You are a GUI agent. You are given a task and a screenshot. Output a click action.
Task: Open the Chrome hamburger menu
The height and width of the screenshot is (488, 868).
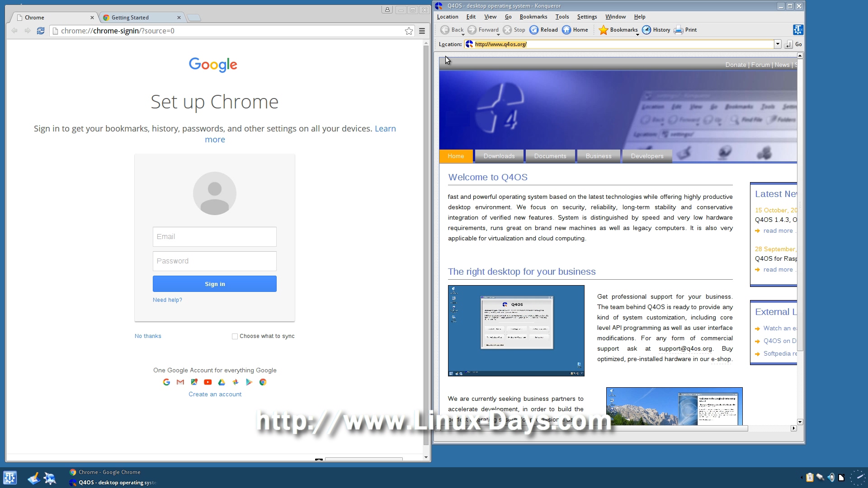click(x=422, y=31)
